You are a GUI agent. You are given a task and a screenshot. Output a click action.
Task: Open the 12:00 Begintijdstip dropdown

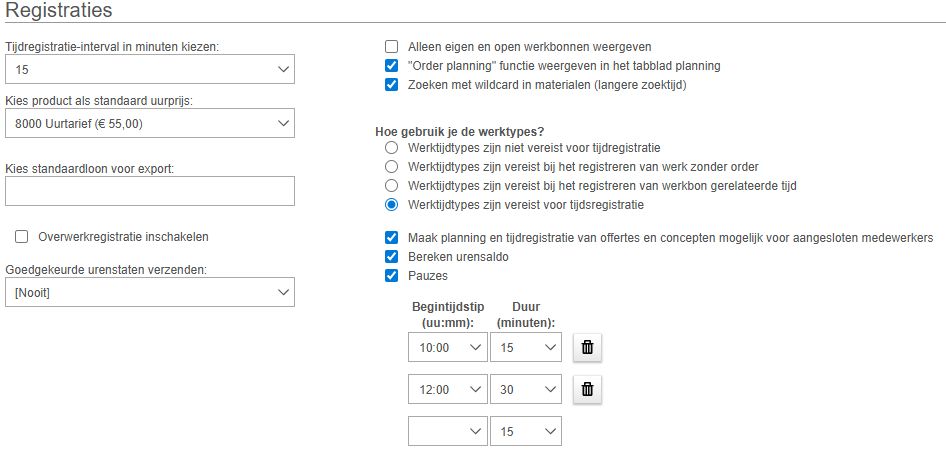coord(448,389)
